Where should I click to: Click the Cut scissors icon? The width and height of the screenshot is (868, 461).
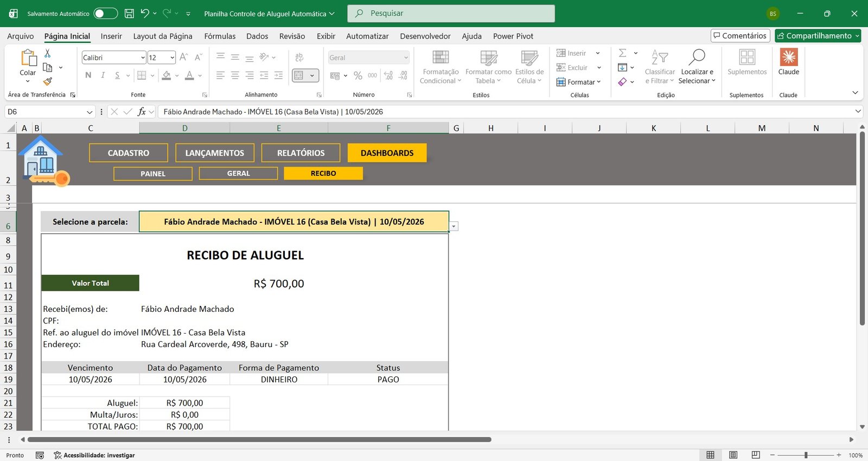[x=47, y=53]
